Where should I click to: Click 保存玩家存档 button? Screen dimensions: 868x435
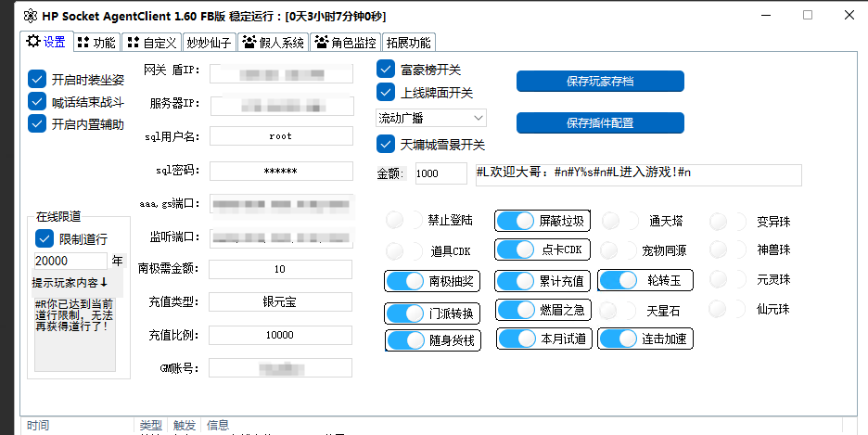[x=600, y=82]
